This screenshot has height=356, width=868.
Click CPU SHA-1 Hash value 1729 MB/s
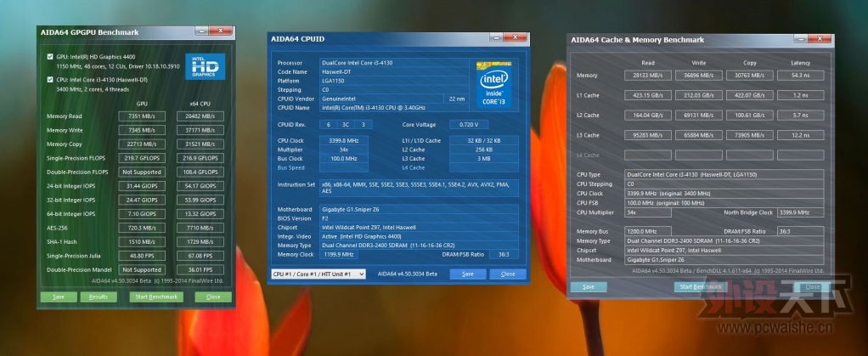200,242
